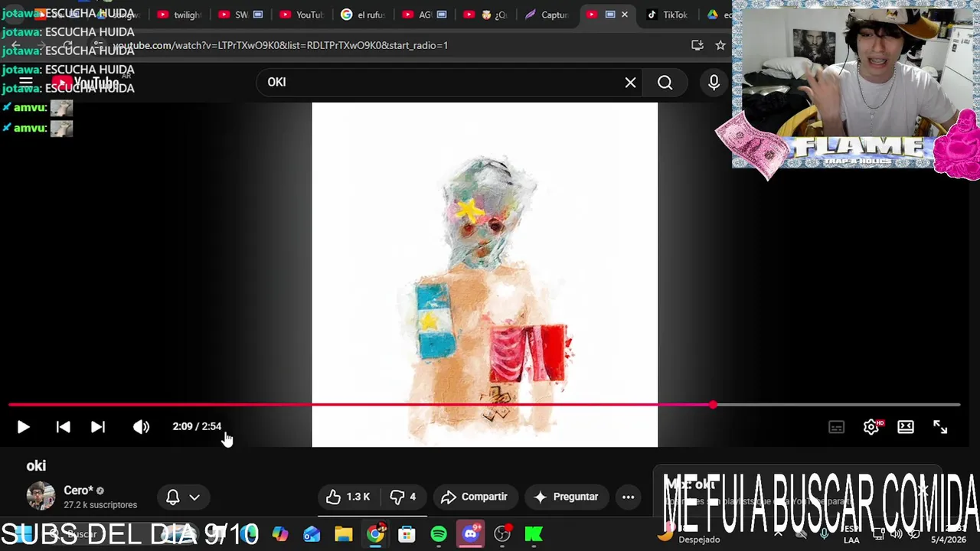Open the Cero* channel name link

point(78,491)
